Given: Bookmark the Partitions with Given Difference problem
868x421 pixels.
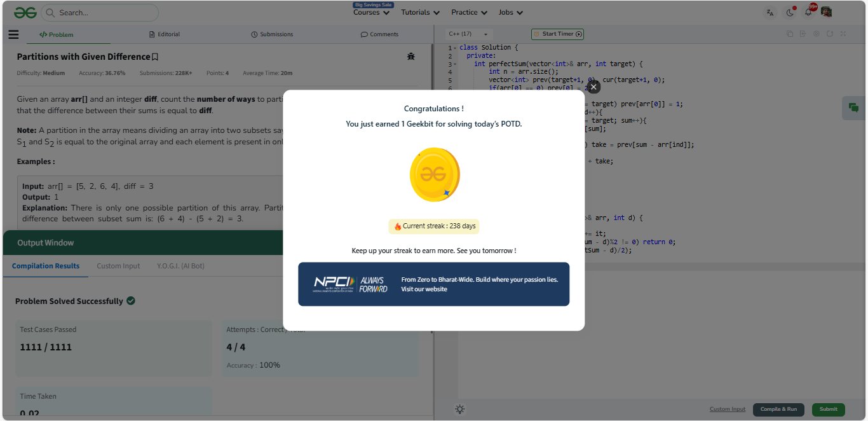Looking at the screenshot, I should pos(155,57).
